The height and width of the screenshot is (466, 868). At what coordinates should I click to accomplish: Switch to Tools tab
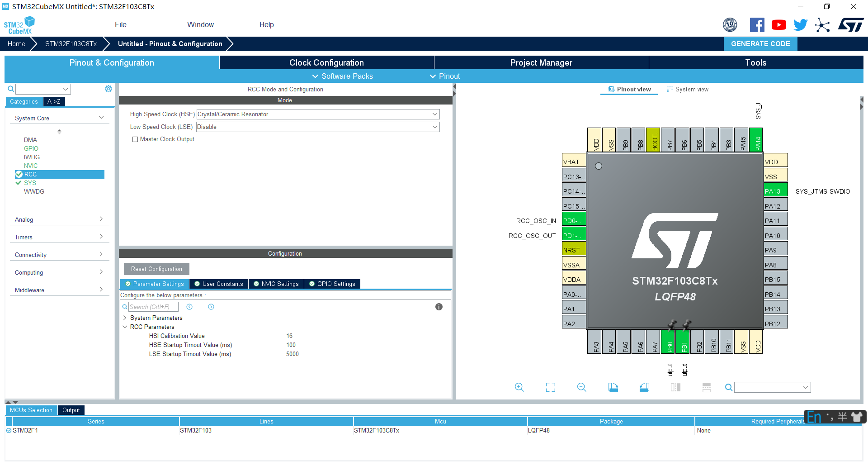[756, 62]
